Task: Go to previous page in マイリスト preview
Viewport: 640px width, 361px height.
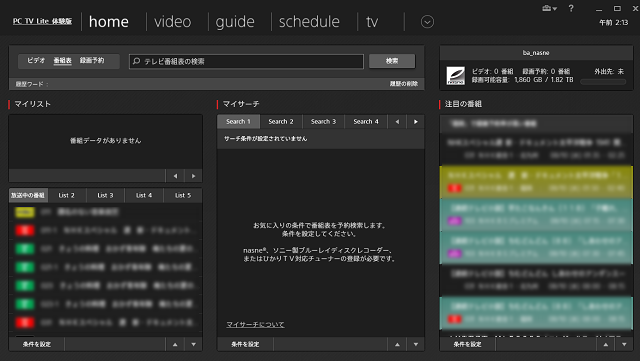Action: click(175, 176)
